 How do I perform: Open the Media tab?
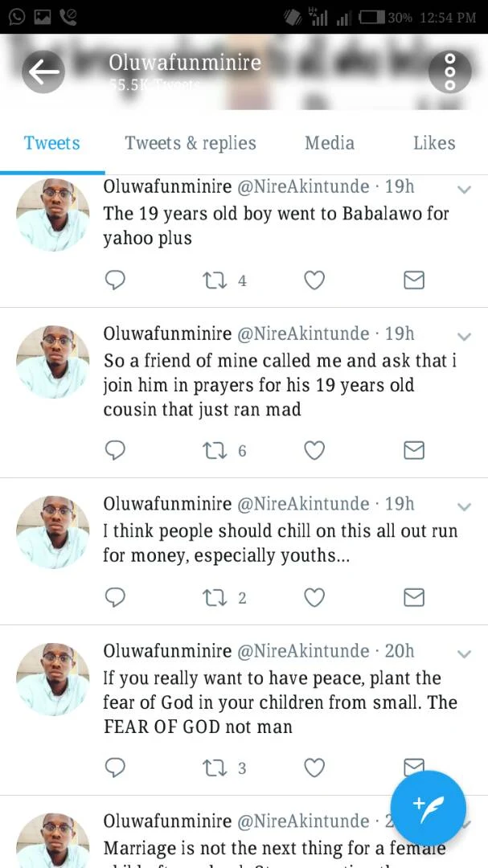tap(330, 143)
